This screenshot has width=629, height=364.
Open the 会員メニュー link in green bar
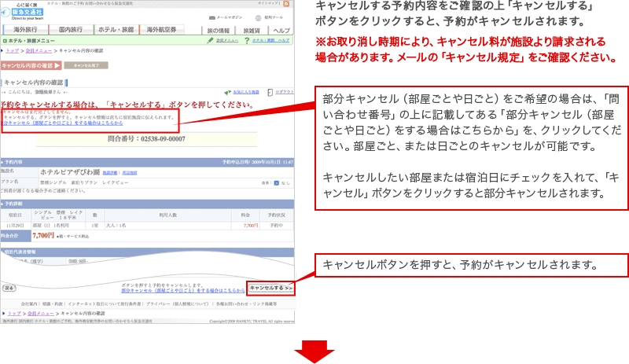227,41
